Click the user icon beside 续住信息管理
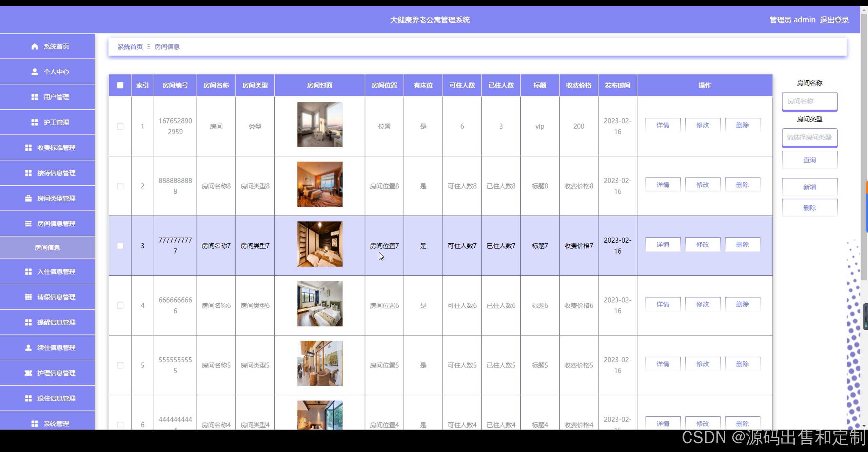868x452 pixels. pyautogui.click(x=28, y=348)
